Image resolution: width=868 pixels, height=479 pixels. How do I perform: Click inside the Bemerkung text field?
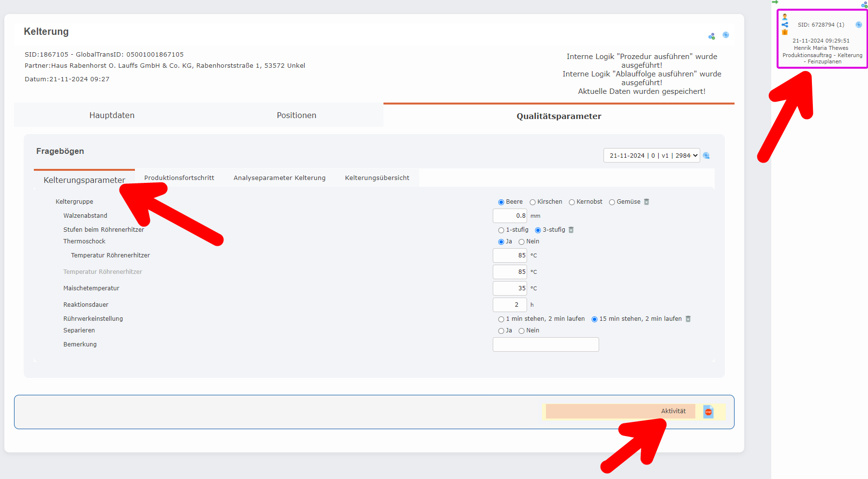[545, 344]
